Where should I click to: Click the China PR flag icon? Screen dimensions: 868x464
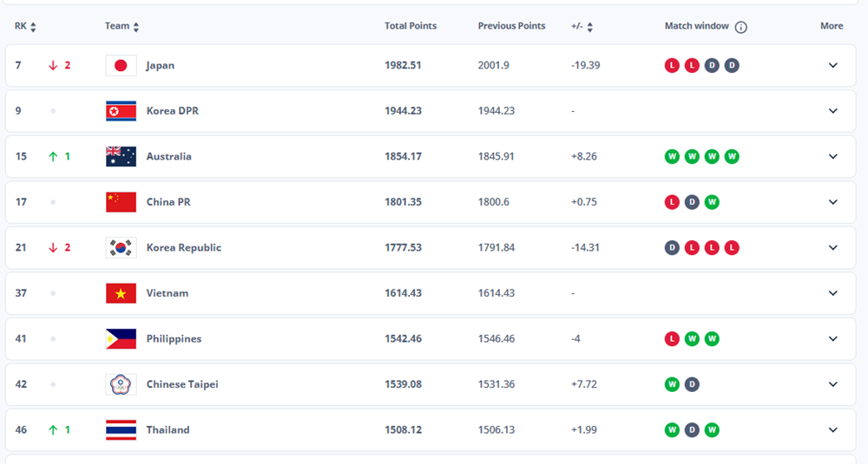pyautogui.click(x=121, y=202)
